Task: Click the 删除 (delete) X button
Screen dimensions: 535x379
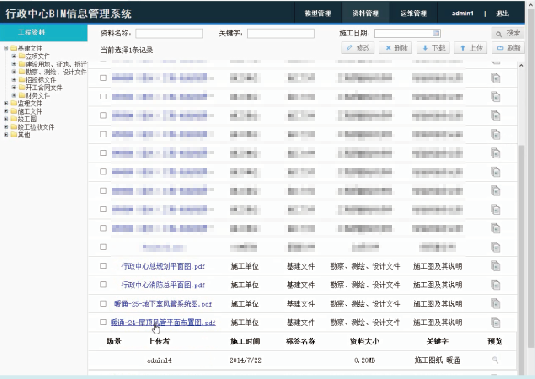Action: tap(396, 48)
